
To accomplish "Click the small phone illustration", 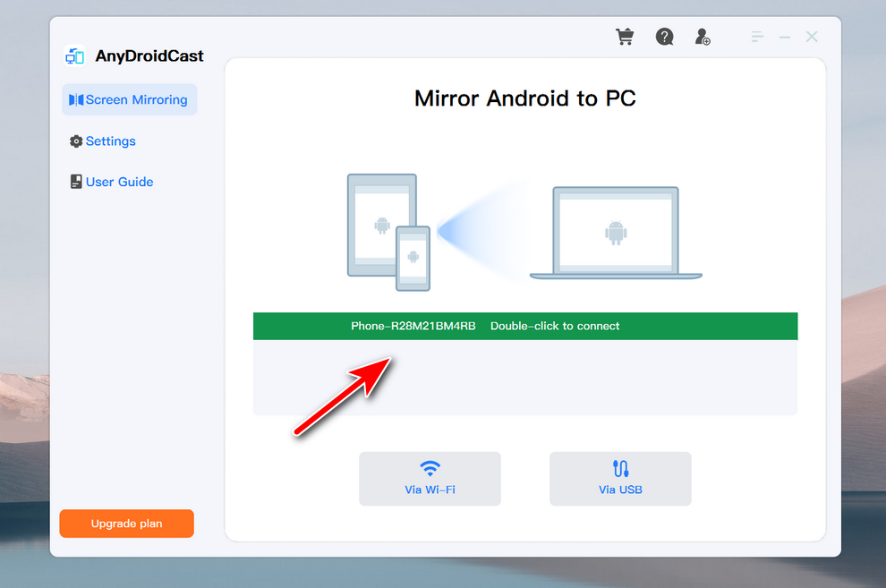I will pos(413,258).
